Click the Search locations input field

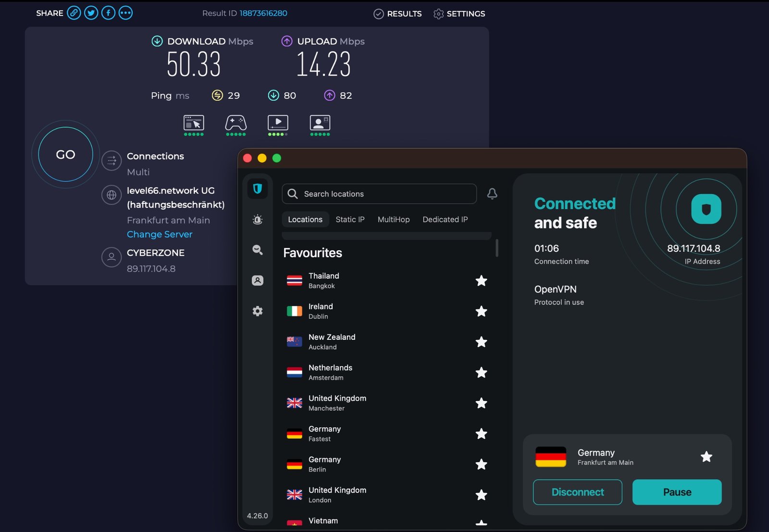pos(379,194)
